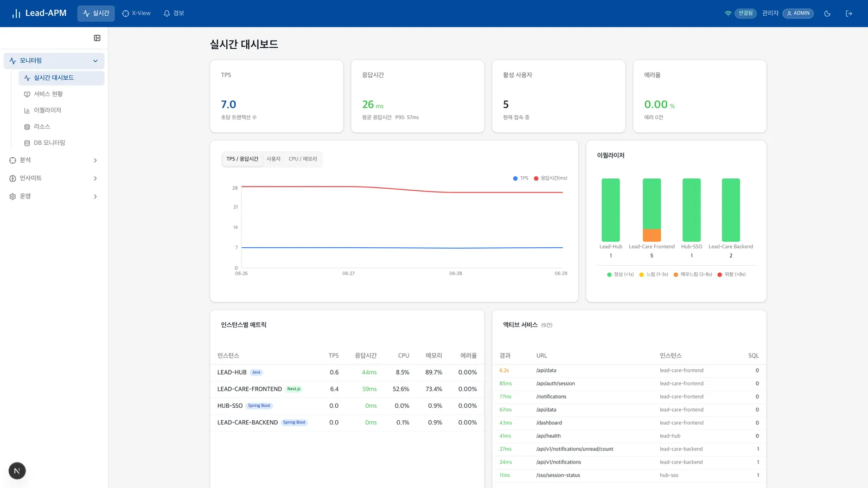Image resolution: width=868 pixels, height=488 pixels.
Task: Click the 활성 사용자 summary card
Action: pyautogui.click(x=559, y=97)
